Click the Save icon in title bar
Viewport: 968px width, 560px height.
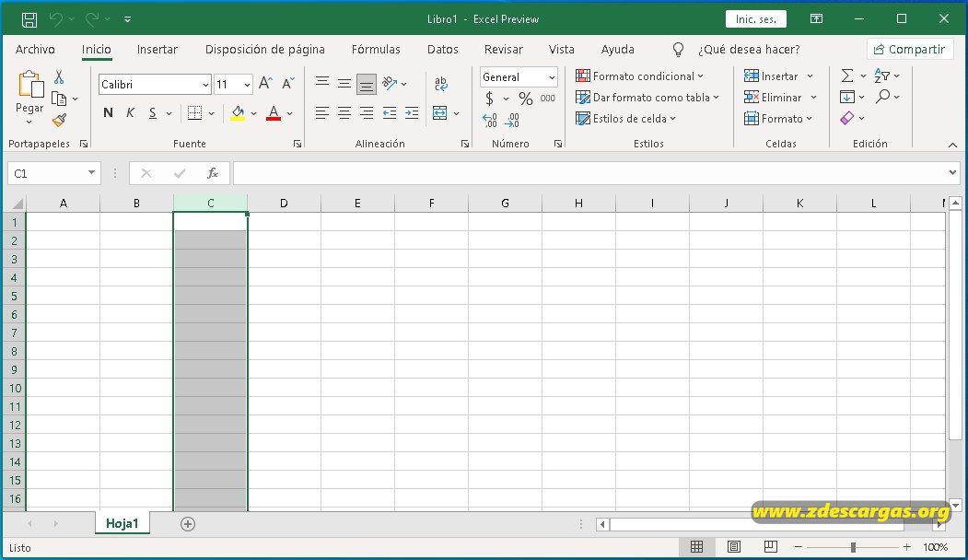29,19
